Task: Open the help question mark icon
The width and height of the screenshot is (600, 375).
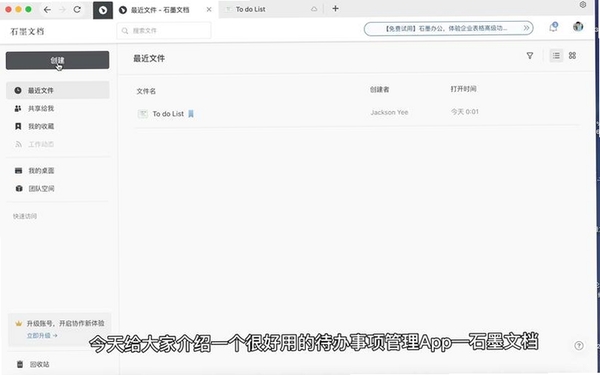Action: (579, 346)
